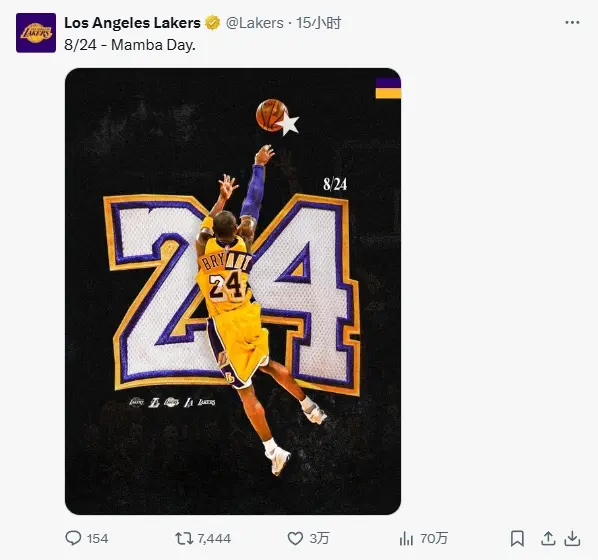Click the gold verified badge
This screenshot has width=598, height=560.
[212, 23]
